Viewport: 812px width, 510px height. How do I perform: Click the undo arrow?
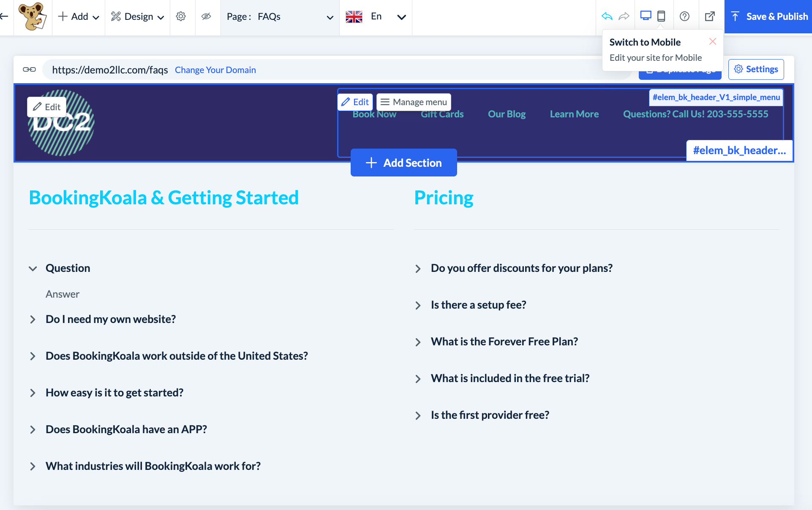point(607,16)
